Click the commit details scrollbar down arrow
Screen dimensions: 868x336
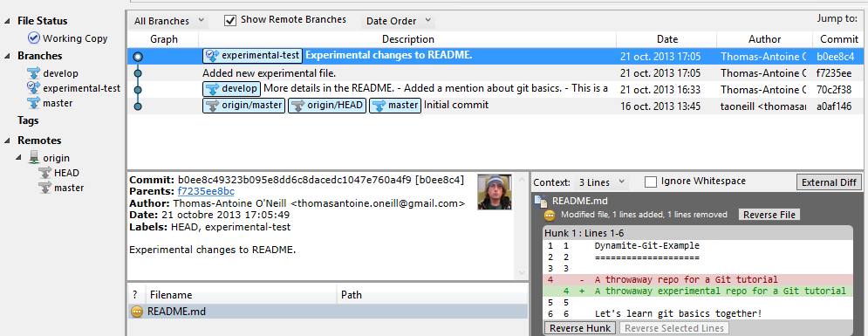pyautogui.click(x=522, y=273)
